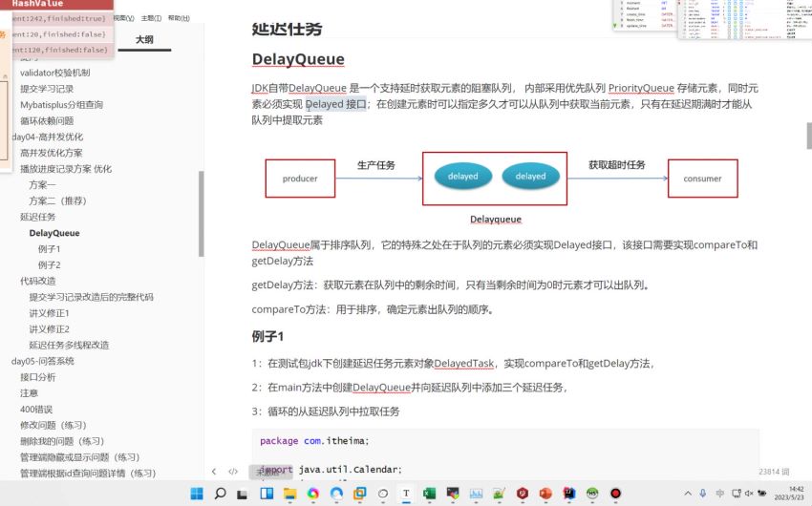Open the red hexagon taskbar app
812x506 pixels.
tap(523, 494)
